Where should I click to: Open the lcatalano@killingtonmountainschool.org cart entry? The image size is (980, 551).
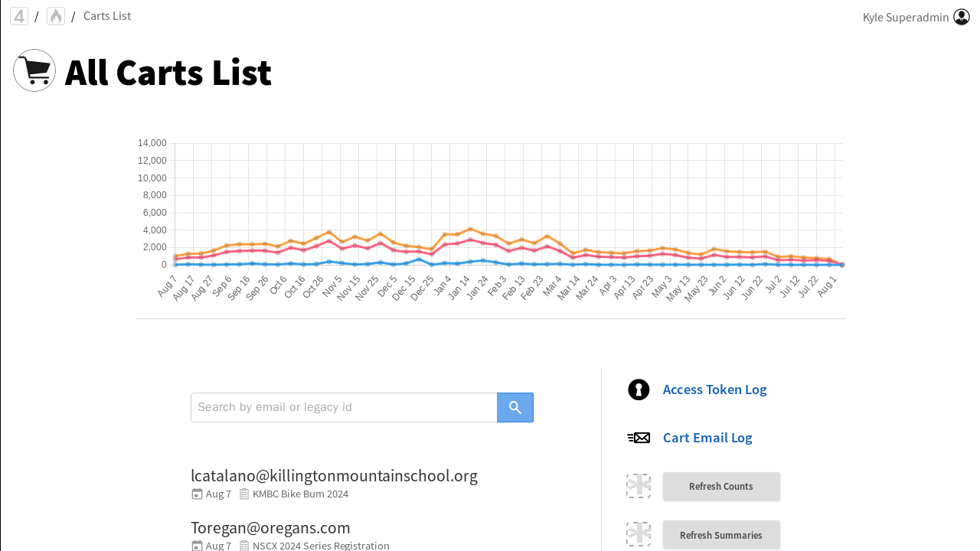click(x=334, y=476)
